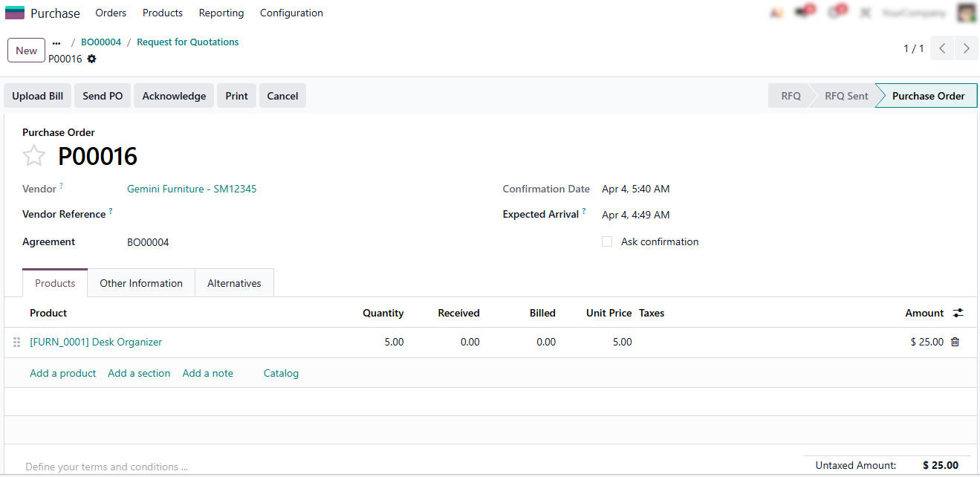
Task: Open the gear actions menu beside P00016
Action: click(92, 59)
